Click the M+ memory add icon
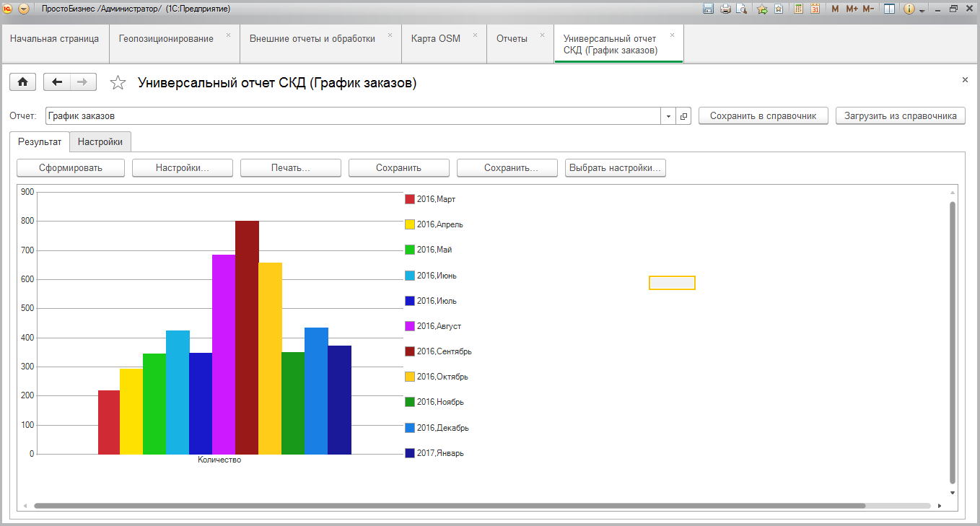Image resolution: width=980 pixels, height=526 pixels. pos(852,9)
